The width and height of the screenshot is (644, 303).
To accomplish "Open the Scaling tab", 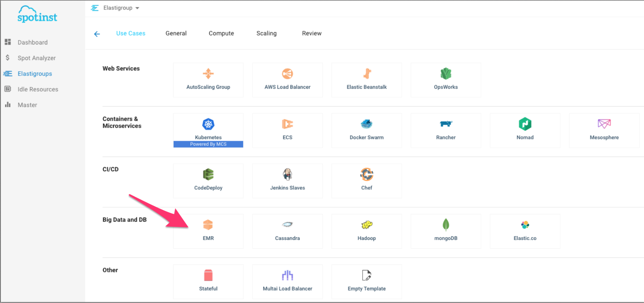I will coord(266,33).
